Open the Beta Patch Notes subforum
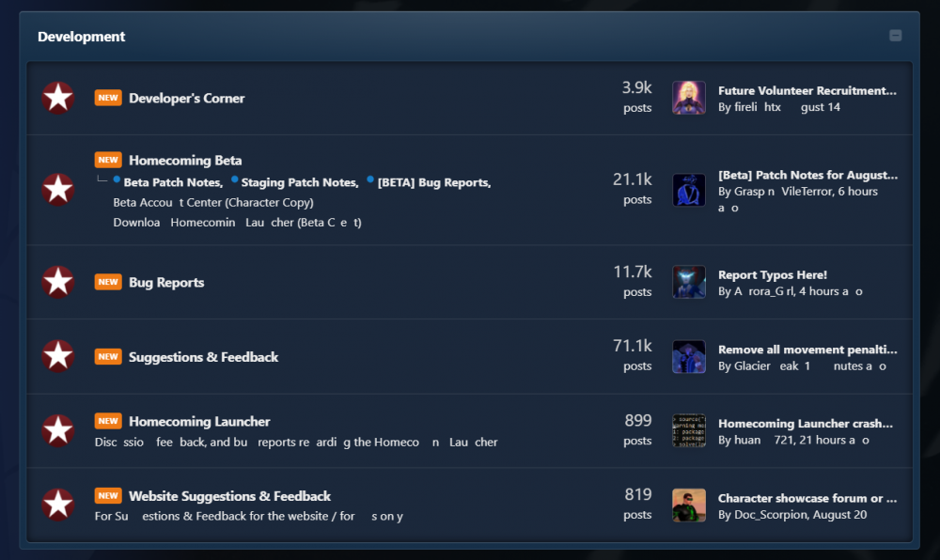 [x=173, y=182]
